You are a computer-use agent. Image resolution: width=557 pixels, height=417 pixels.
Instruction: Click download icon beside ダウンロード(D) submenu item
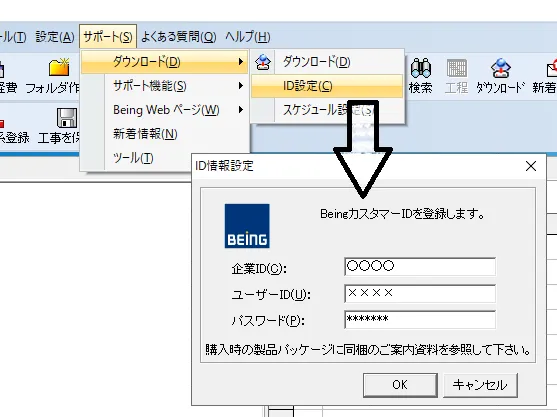[x=263, y=62]
